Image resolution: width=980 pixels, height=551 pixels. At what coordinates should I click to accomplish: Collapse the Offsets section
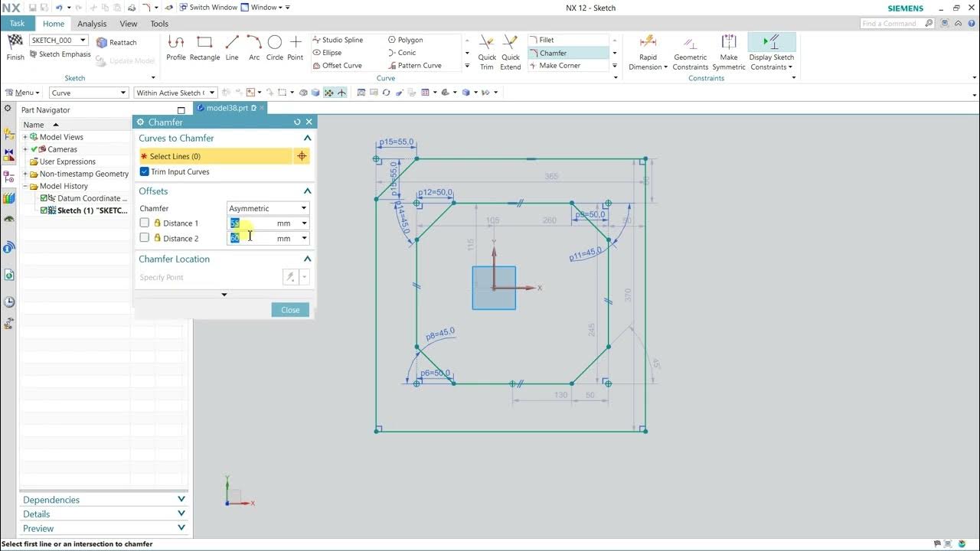(307, 191)
